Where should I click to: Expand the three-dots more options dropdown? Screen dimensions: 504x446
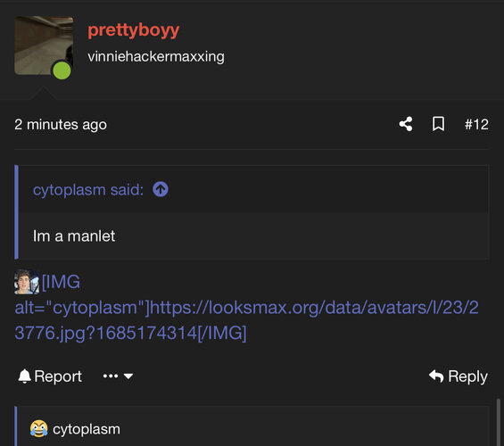[118, 376]
